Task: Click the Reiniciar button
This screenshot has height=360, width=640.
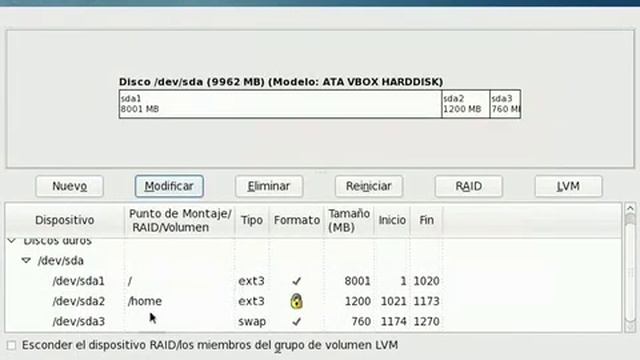Action: coord(369,187)
